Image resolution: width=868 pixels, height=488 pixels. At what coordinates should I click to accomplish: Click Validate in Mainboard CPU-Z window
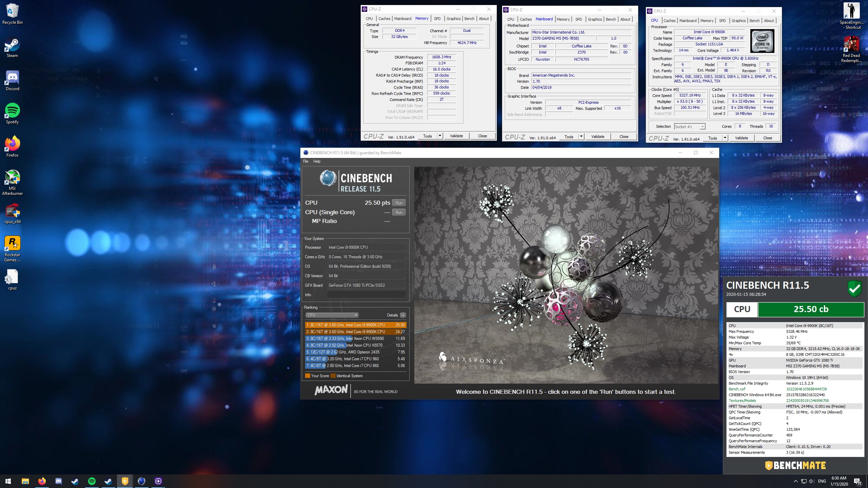[597, 137]
